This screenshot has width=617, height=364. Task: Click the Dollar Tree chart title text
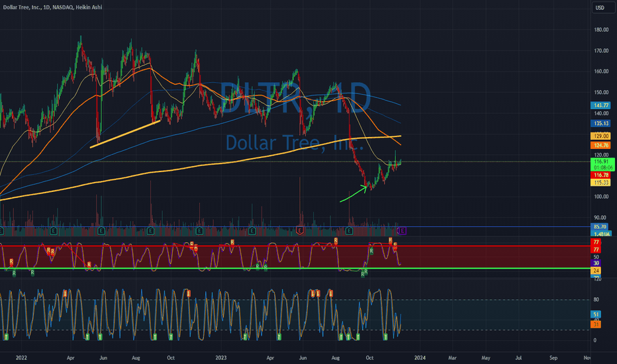(x=52, y=7)
